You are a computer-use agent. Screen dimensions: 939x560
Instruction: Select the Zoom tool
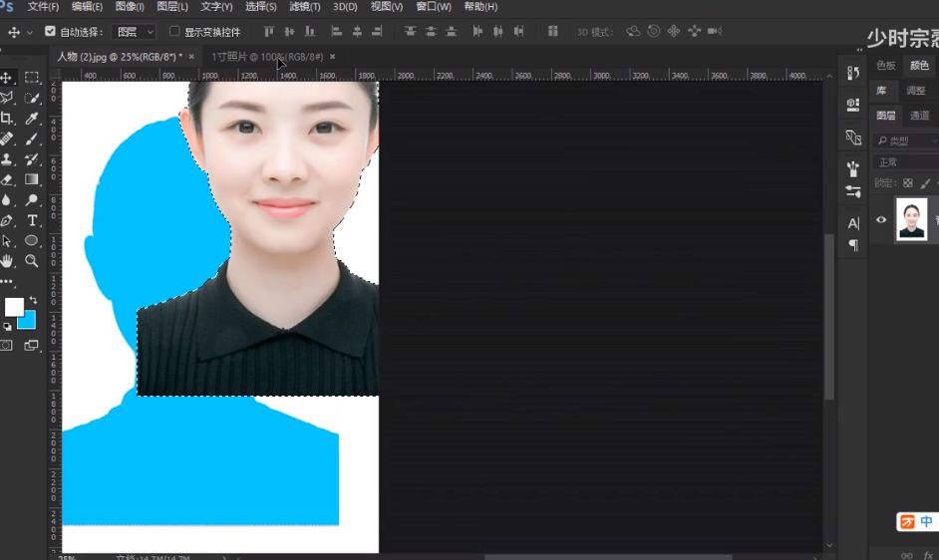pos(31,260)
